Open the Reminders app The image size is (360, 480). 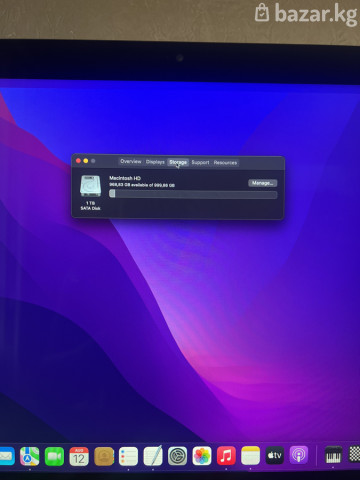coord(128,456)
